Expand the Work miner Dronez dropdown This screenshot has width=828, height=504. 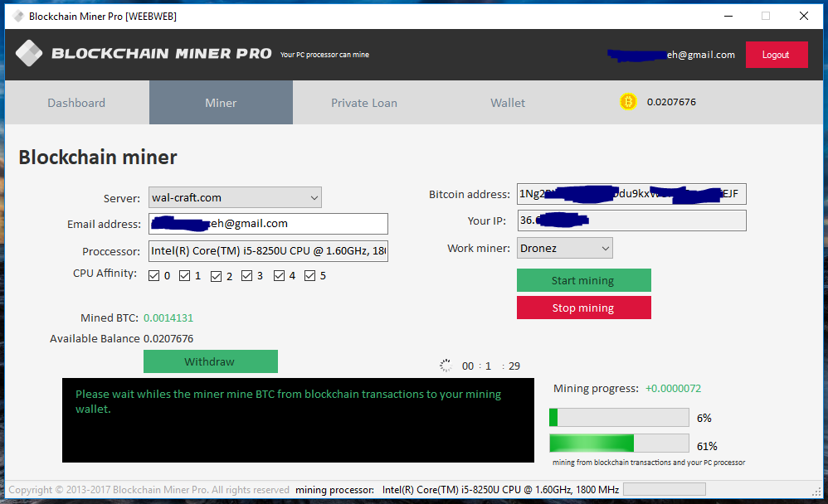click(x=564, y=248)
